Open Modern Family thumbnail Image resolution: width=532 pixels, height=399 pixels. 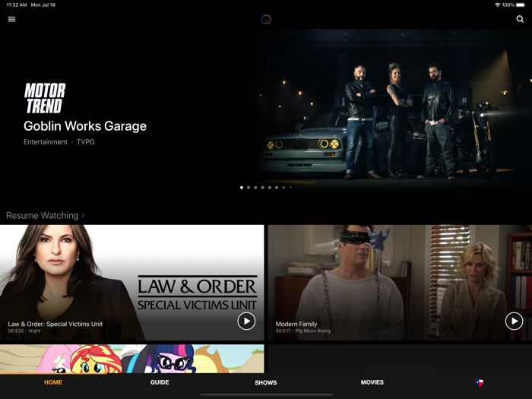pos(400,283)
